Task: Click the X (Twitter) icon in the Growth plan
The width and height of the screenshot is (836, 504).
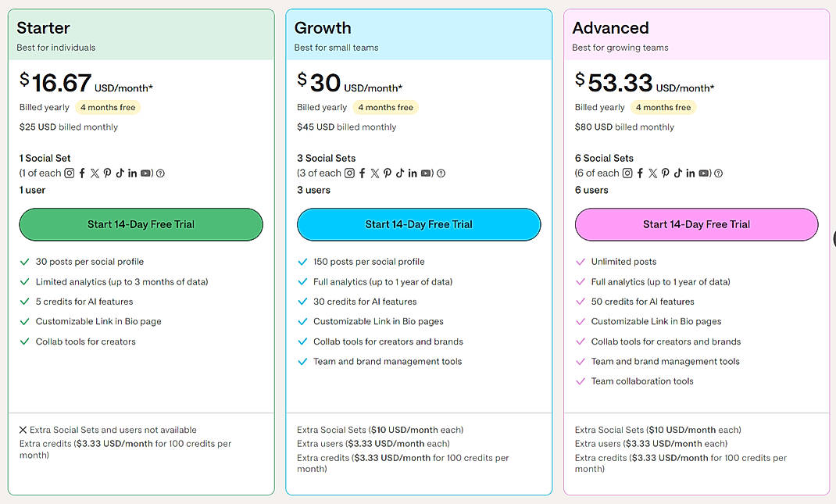Action: click(375, 173)
